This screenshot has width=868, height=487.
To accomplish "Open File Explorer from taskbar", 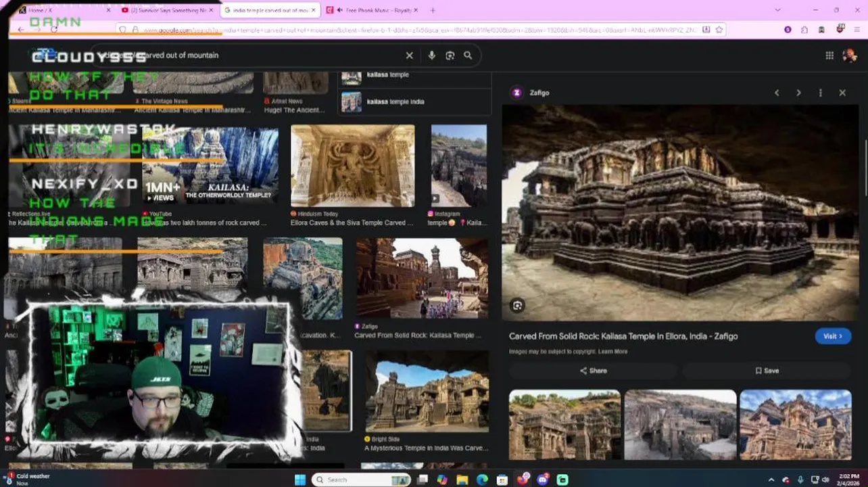I will (462, 480).
